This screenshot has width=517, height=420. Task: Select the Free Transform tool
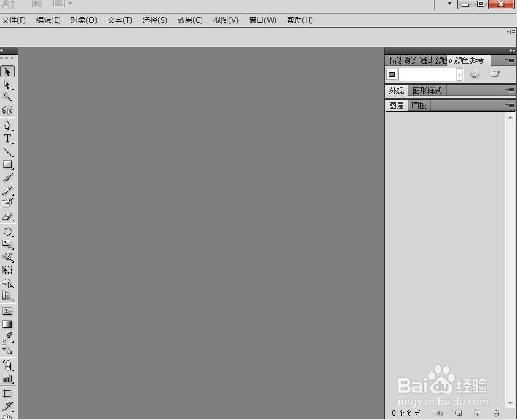tap(7, 270)
